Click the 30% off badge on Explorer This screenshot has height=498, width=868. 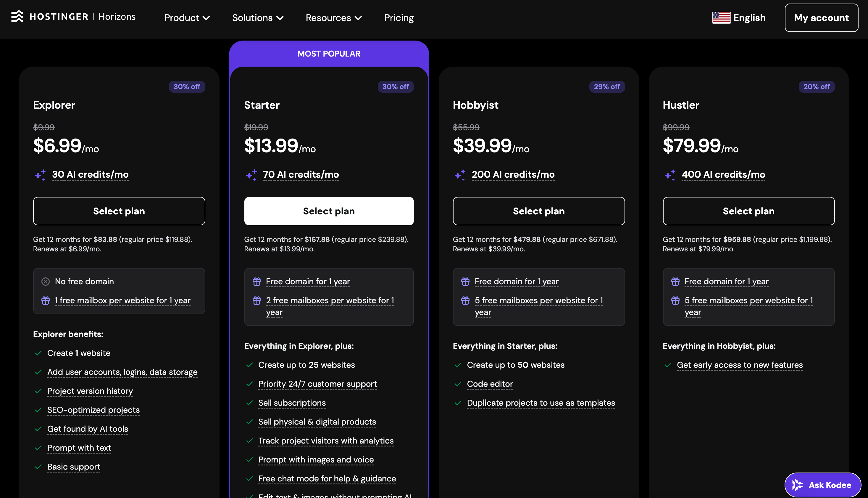click(187, 86)
